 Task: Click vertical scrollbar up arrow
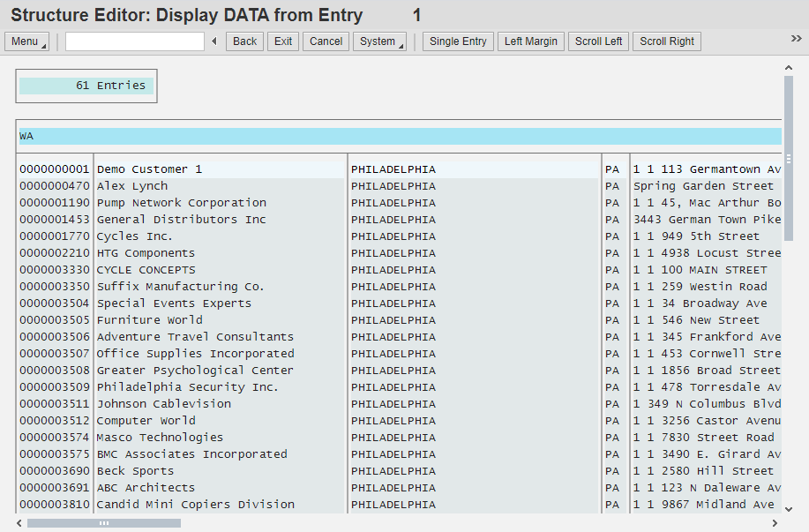(x=789, y=68)
